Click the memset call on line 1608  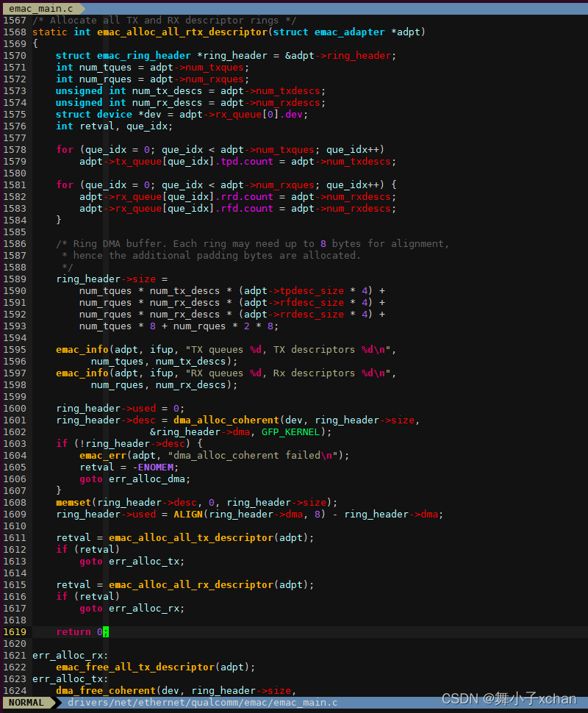tap(73, 503)
